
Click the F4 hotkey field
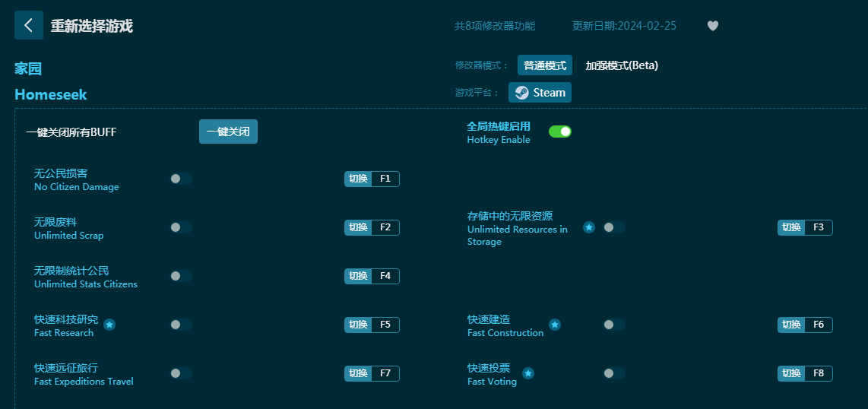385,276
